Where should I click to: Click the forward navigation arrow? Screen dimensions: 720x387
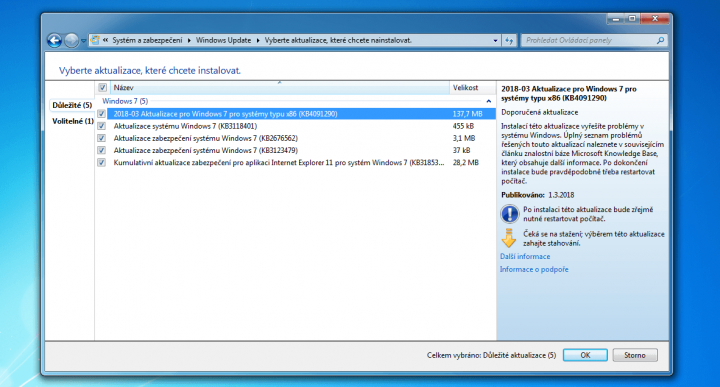(71, 40)
